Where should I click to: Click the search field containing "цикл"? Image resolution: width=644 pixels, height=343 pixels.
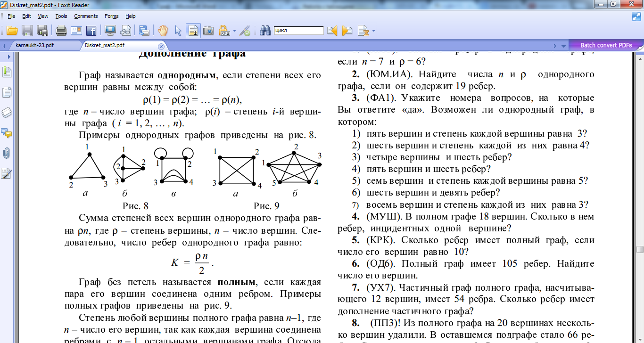click(298, 31)
